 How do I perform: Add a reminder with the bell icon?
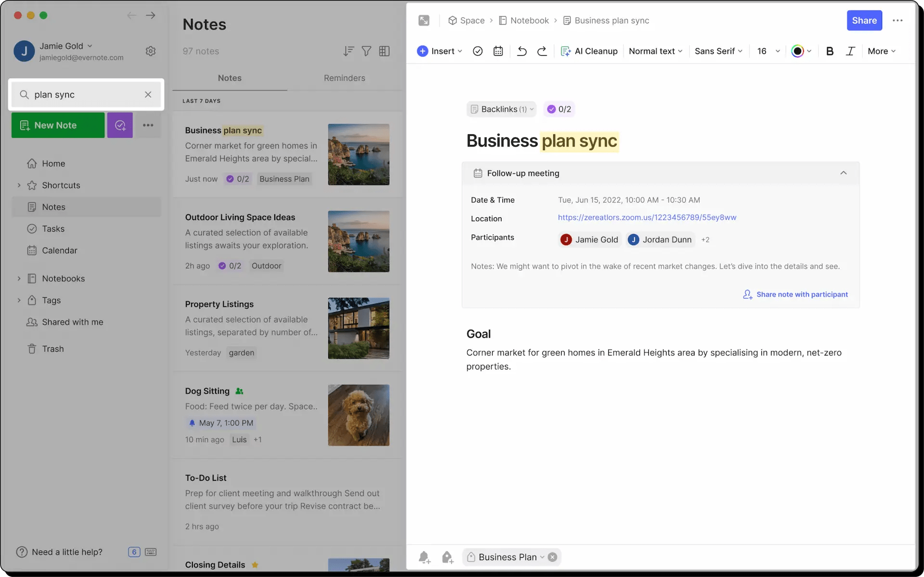[424, 557]
